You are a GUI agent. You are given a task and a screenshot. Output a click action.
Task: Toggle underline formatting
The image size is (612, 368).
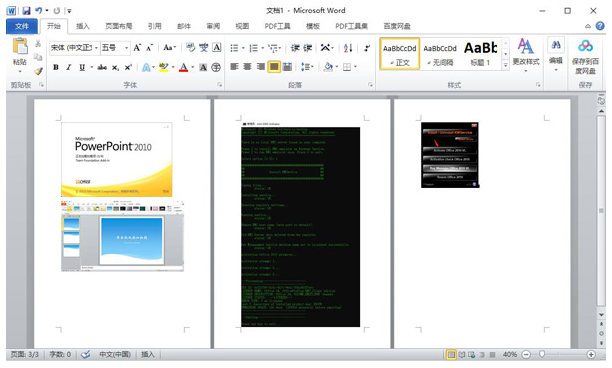[82, 67]
